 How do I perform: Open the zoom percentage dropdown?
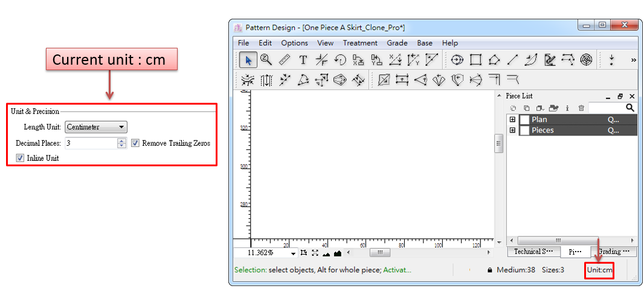[294, 253]
